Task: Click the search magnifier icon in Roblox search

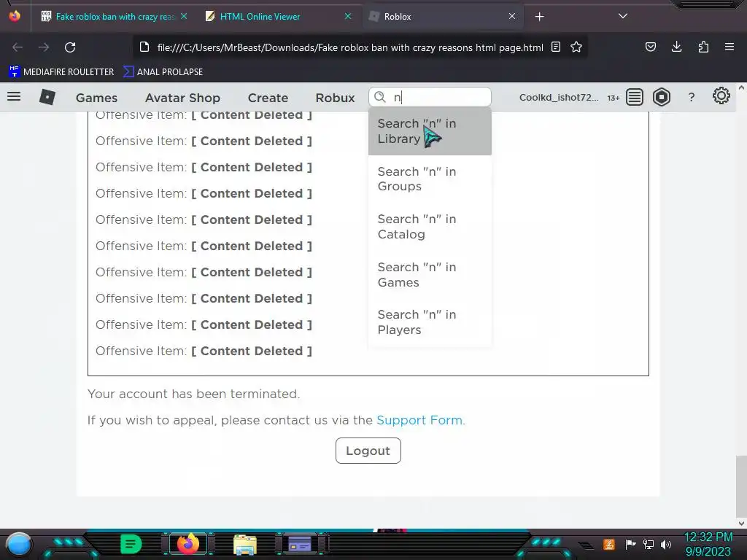Action: pos(379,97)
